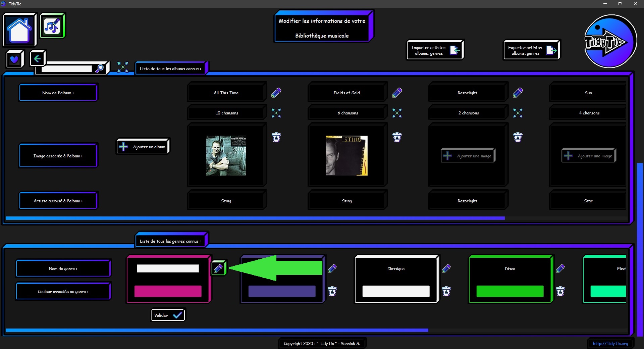Viewport: 644px width, 349px height.
Task: Click the back arrow icon
Action: (x=37, y=59)
